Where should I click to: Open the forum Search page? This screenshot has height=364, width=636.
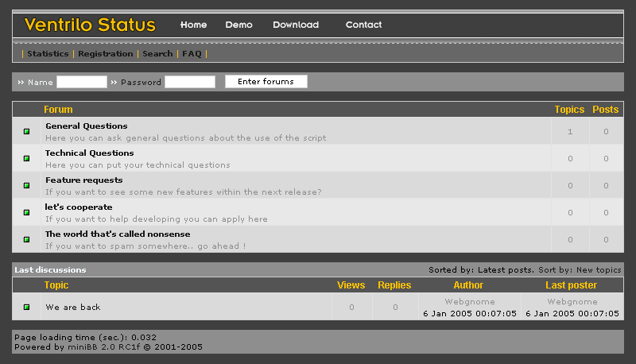(157, 53)
